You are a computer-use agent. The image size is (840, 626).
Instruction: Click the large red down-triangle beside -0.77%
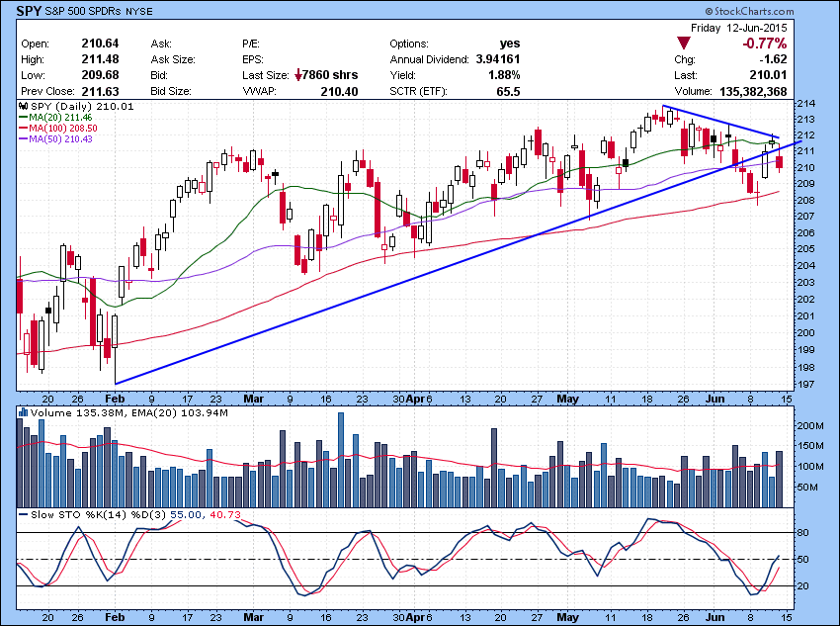(x=684, y=44)
